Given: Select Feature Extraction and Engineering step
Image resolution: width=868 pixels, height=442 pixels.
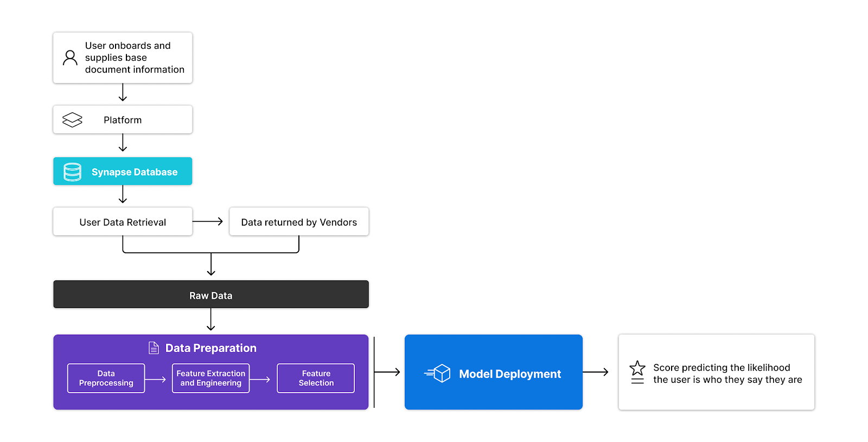Looking at the screenshot, I should click(x=211, y=378).
